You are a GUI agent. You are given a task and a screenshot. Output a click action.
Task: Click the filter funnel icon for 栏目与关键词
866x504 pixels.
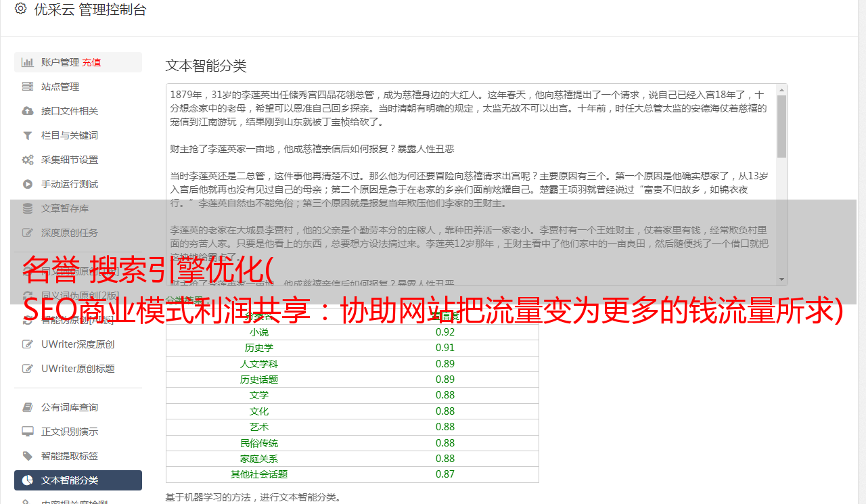(x=27, y=135)
